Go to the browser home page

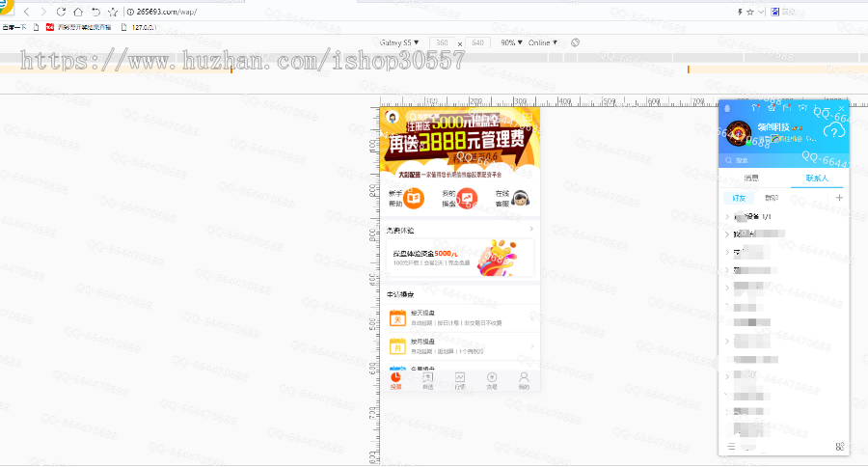pyautogui.click(x=78, y=12)
